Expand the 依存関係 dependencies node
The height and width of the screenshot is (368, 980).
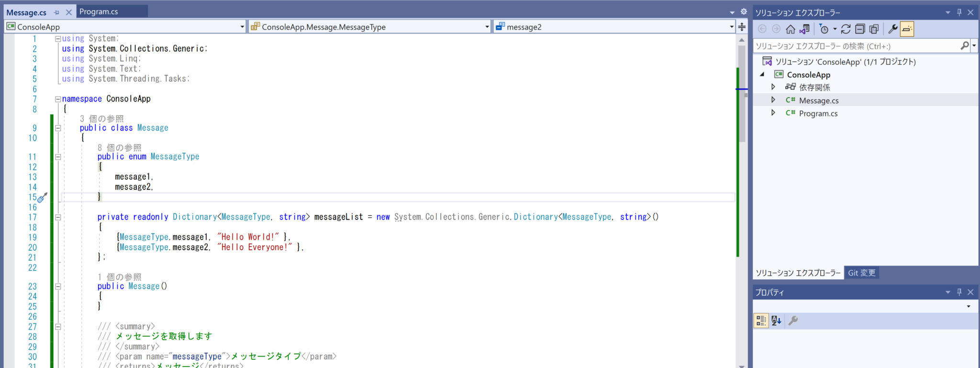pyautogui.click(x=773, y=87)
